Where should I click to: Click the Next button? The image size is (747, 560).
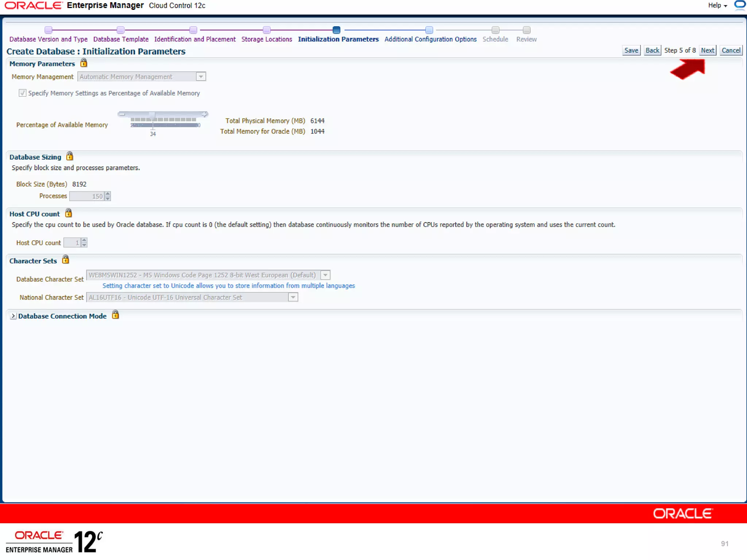707,50
